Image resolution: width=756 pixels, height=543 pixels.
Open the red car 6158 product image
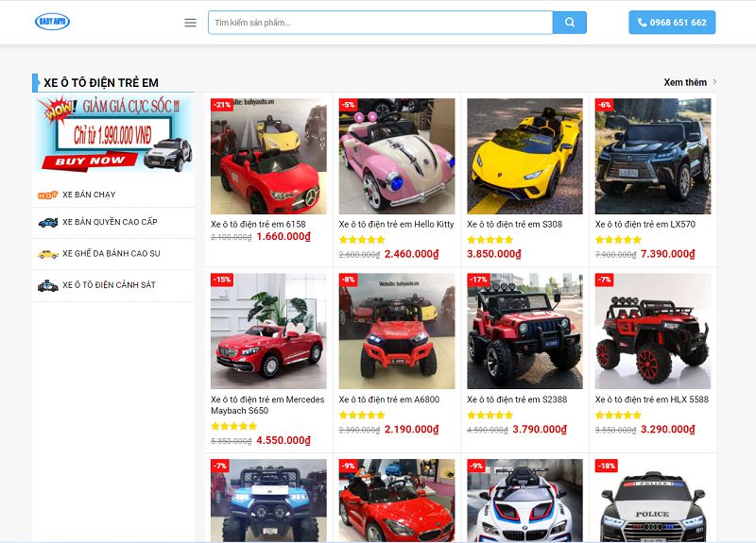click(268, 156)
